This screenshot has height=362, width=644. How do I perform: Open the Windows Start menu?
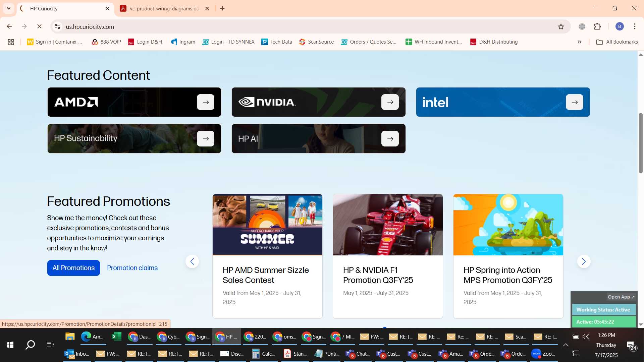(10, 345)
